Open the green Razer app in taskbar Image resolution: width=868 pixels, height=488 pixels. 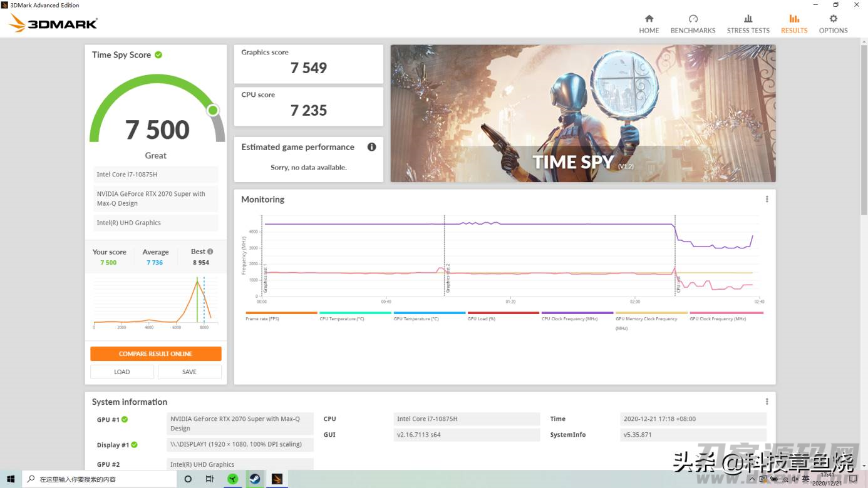pos(233,479)
